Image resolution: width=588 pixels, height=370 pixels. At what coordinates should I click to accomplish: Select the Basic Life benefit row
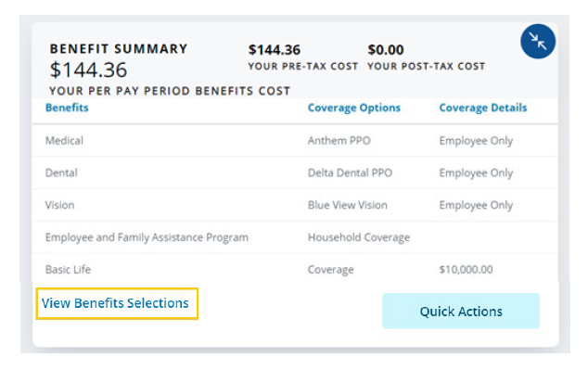pyautogui.click(x=295, y=269)
